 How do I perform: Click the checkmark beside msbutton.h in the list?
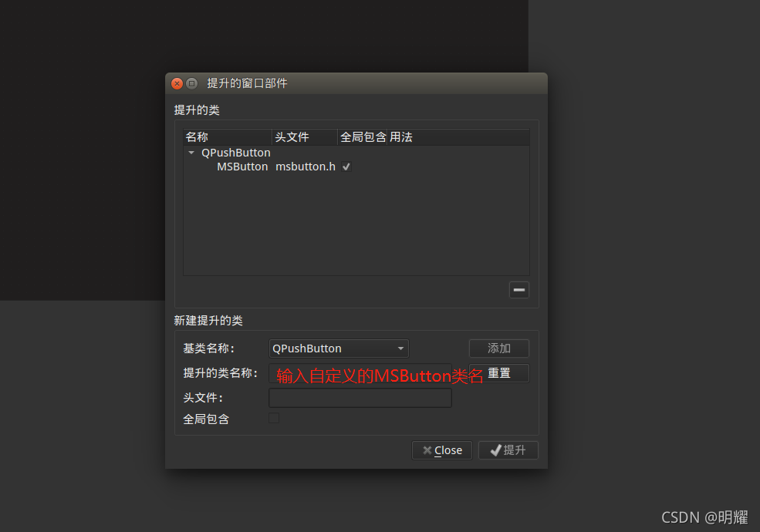[345, 167]
